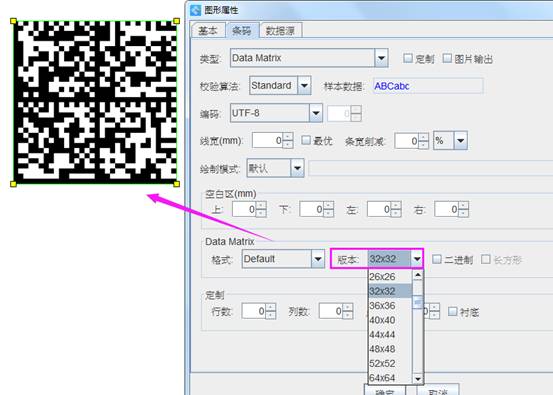Select the yellow top-left resize handle of barcode
The image size is (553, 395).
(x=13, y=21)
